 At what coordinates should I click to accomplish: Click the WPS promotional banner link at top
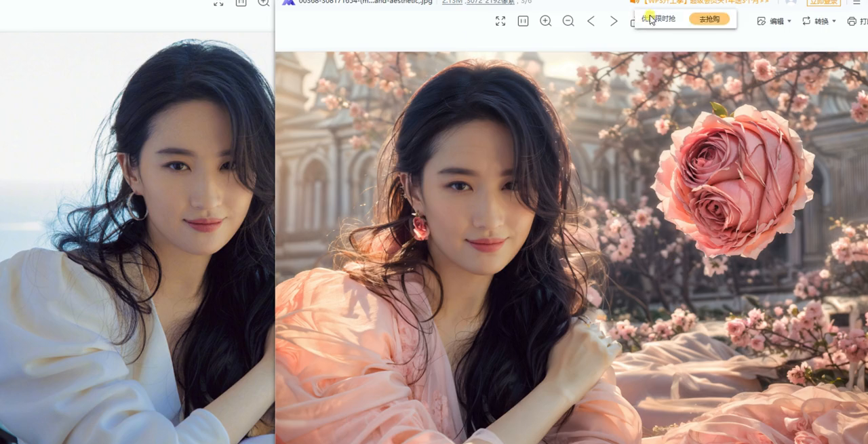point(698,2)
